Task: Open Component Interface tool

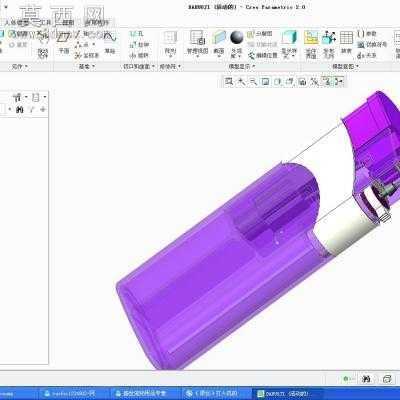Action: pos(311,43)
